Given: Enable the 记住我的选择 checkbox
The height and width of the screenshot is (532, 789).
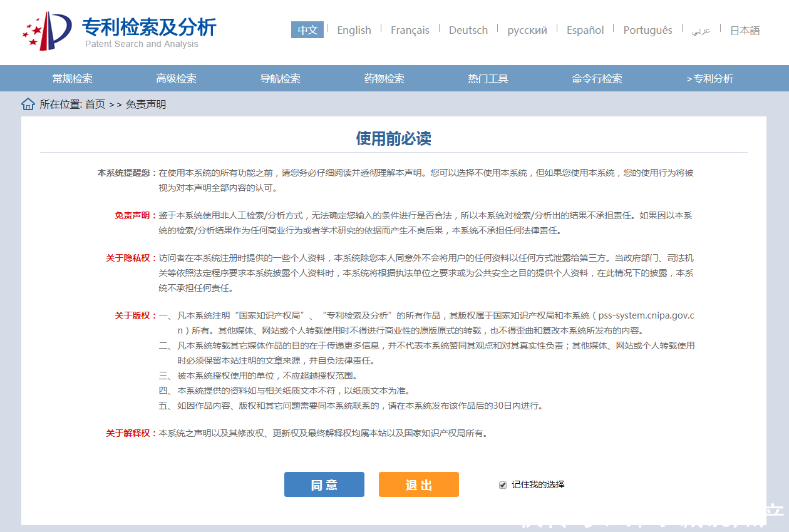Looking at the screenshot, I should coord(503,484).
